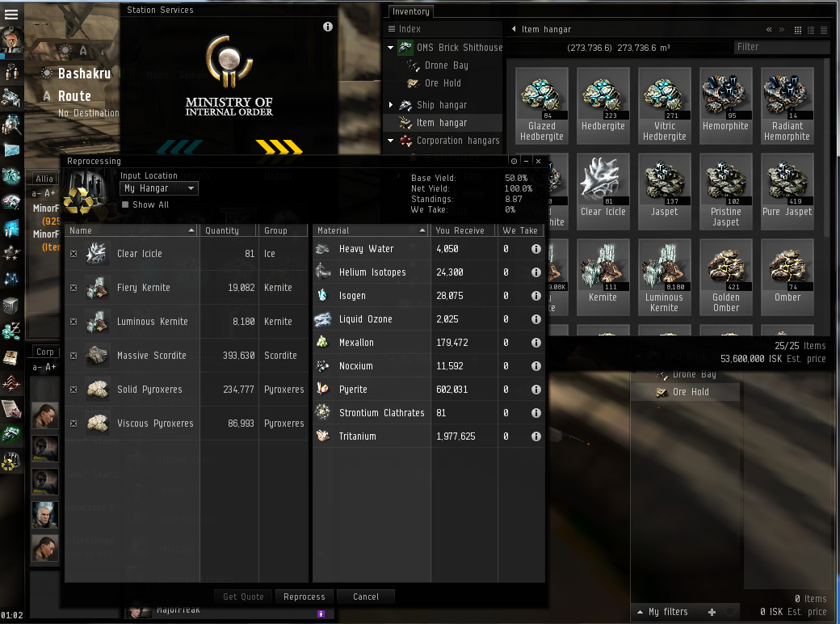Select the Radiant Hemorphite item
Viewport: 840px width, 624px height.
787,106
